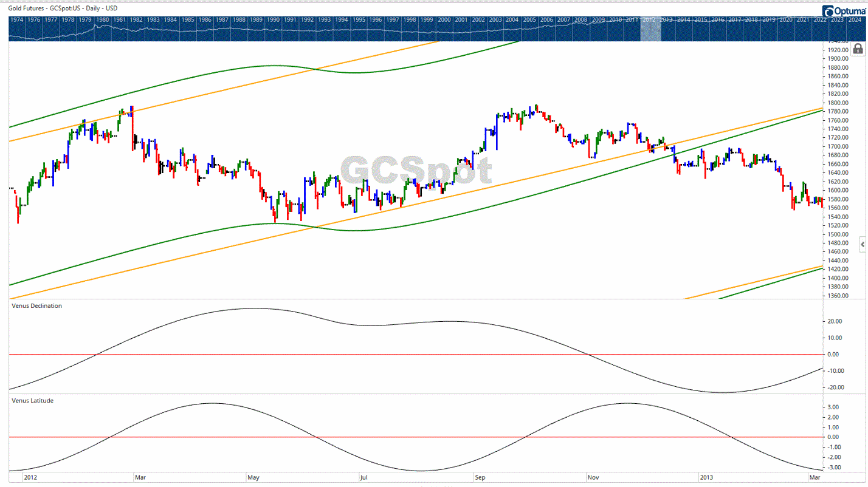Click the 1600.00 price scale label
This screenshot has width=868, height=487.
[x=838, y=191]
